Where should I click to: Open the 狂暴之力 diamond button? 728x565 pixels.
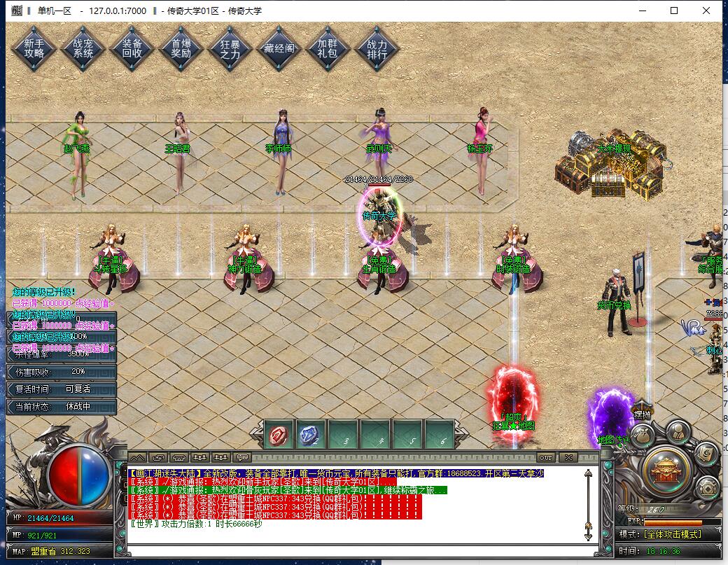click(230, 48)
